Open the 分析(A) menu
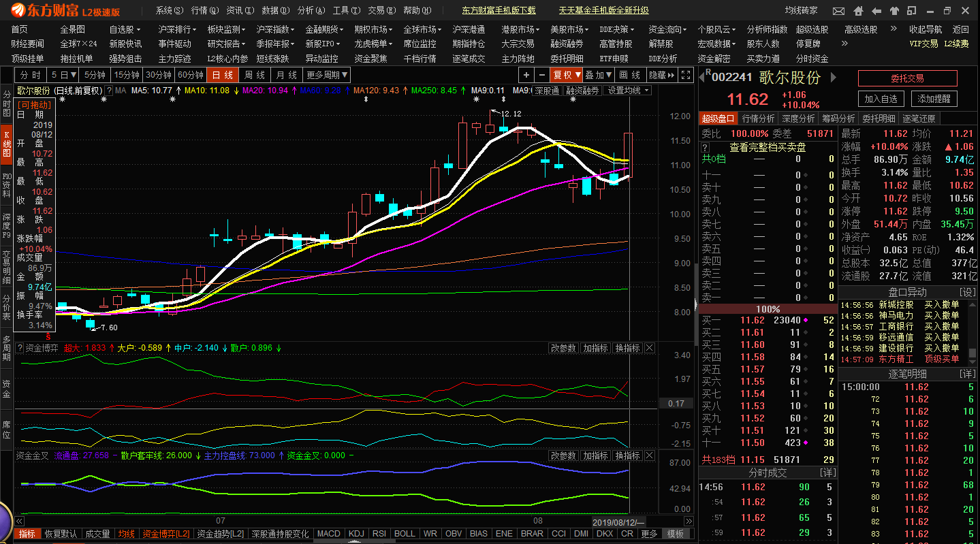This screenshot has height=544, width=980. (x=311, y=11)
